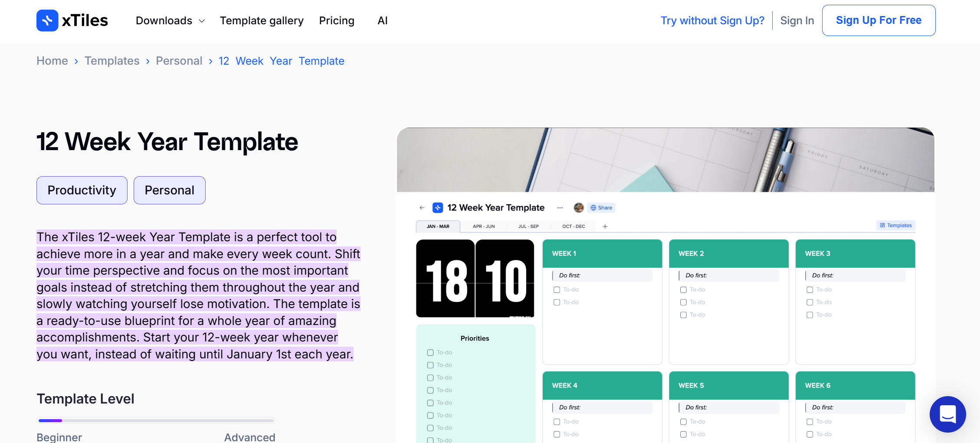Click the Templates icon button in preview
The width and height of the screenshot is (980, 443).
pyautogui.click(x=895, y=226)
